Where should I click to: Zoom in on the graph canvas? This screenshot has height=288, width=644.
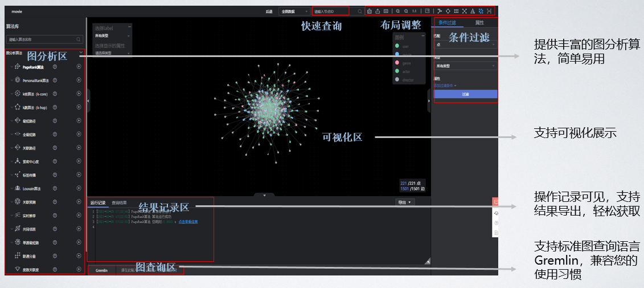[397, 11]
